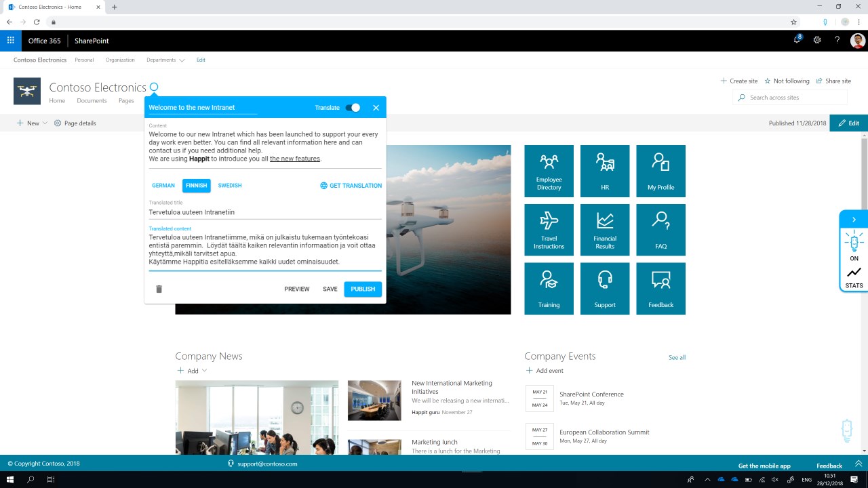Go to Documents site tab
This screenshot has height=488, width=868.
click(x=92, y=100)
